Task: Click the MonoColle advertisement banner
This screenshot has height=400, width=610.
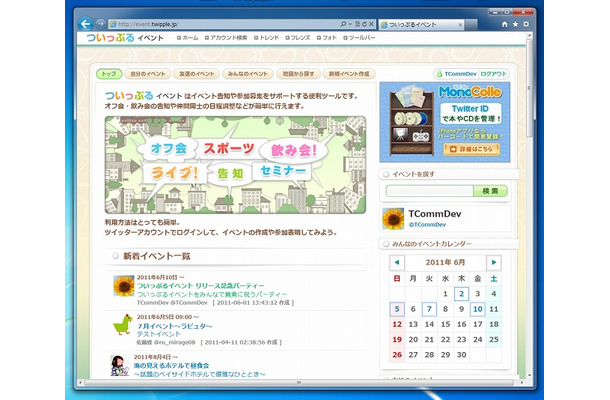Action: 445,122
